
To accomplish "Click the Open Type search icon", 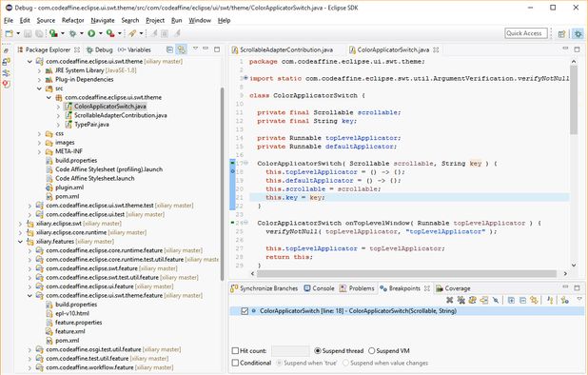I will click(132, 33).
